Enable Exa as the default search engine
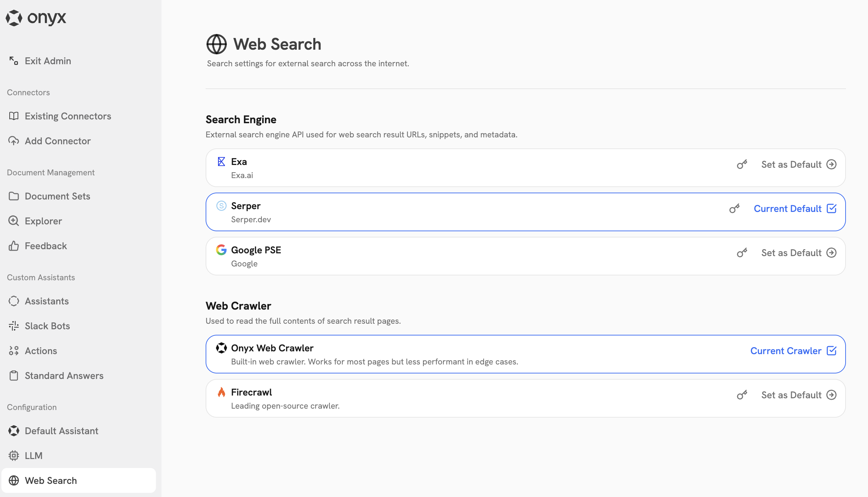Viewport: 868px width, 497px height. pyautogui.click(x=792, y=164)
